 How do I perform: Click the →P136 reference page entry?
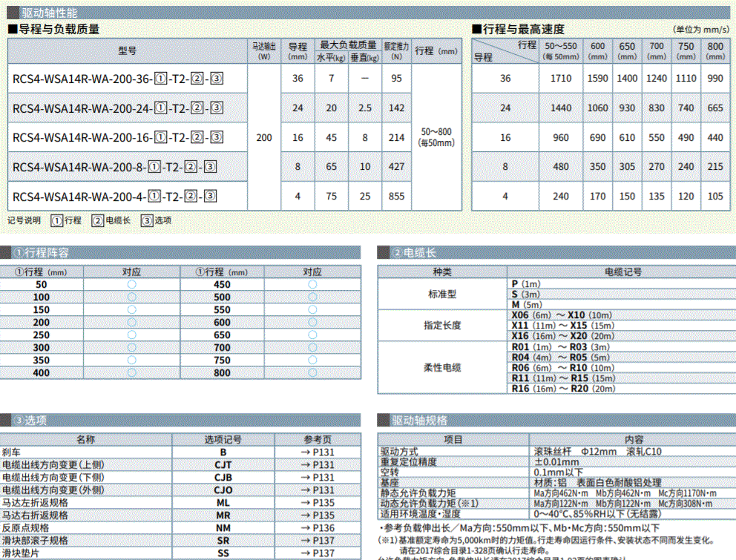point(318,528)
